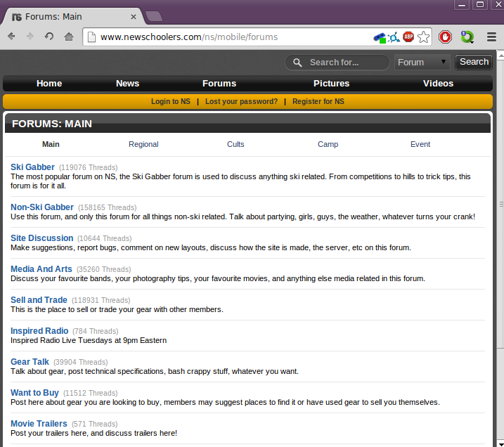Click Lost your password? link
504x447 pixels.
[x=241, y=101]
